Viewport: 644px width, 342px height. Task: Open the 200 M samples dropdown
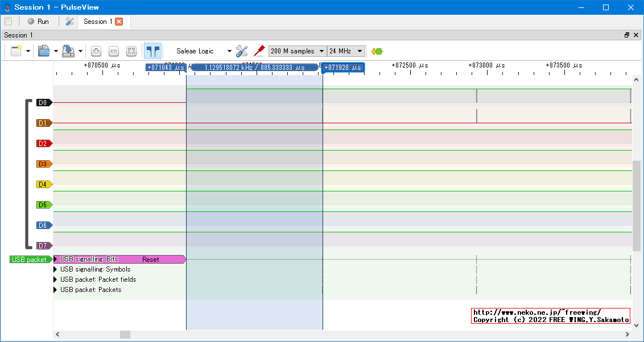(x=297, y=51)
